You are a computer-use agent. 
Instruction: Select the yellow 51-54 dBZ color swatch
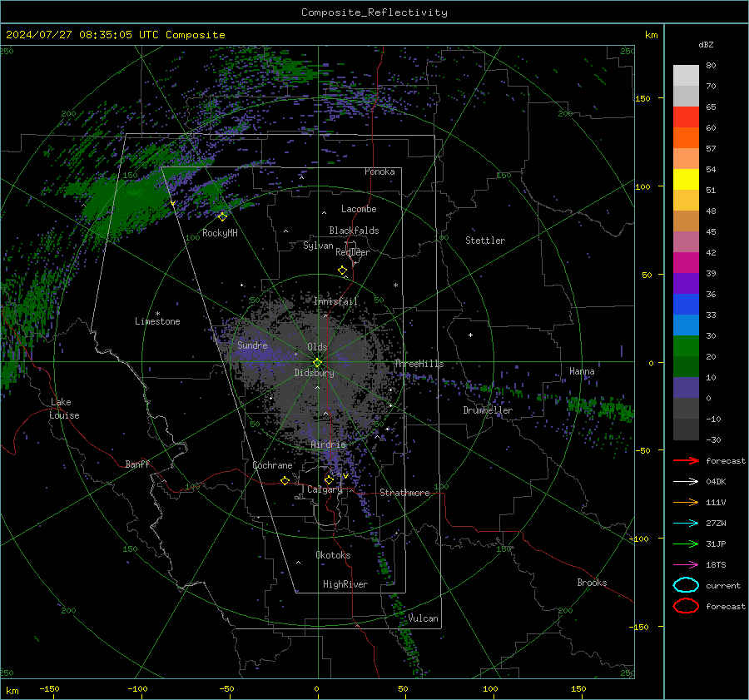686,179
